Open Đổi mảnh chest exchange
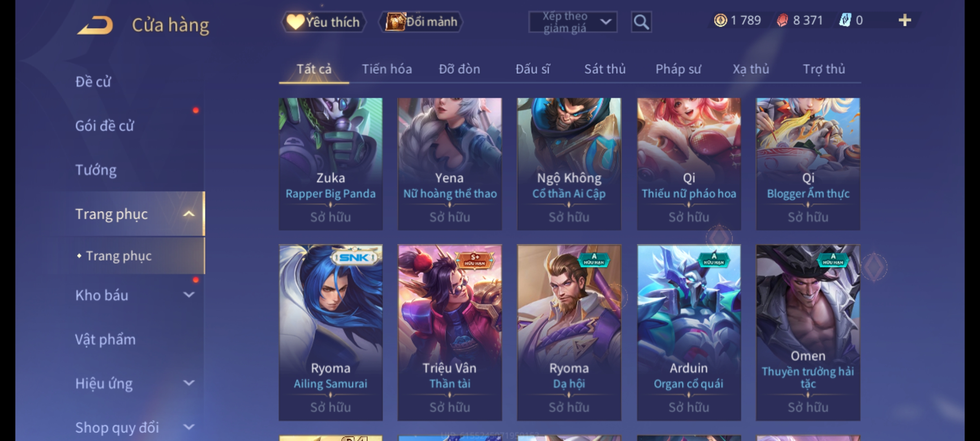980x441 pixels. (421, 22)
